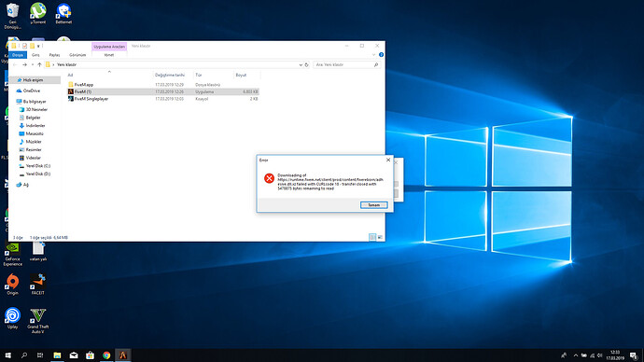Select Yerel Disk (C:) in the navigation pane
Screen dimensions: 644x362
pyautogui.click(x=37, y=166)
